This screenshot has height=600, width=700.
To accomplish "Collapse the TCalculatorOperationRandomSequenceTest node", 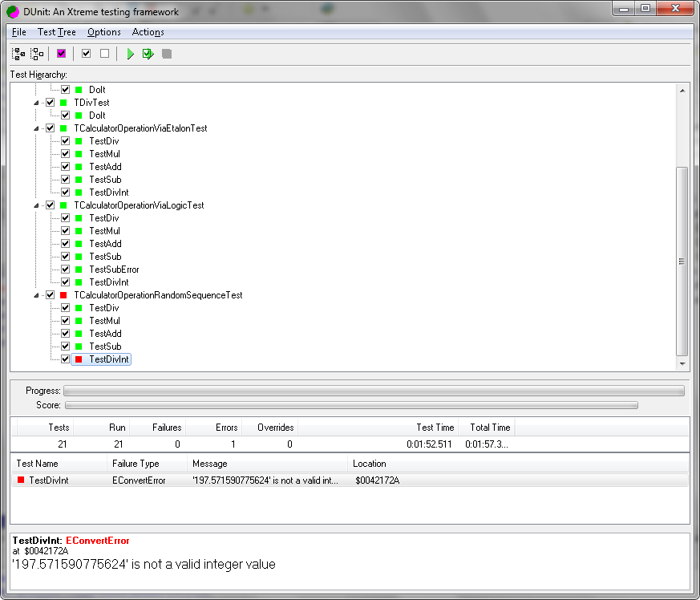I will (36, 295).
